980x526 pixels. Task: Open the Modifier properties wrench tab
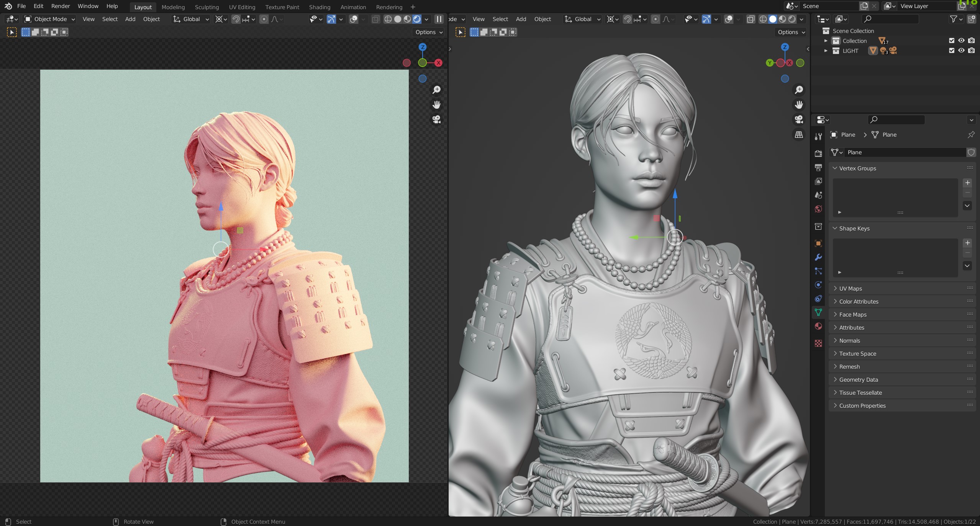click(x=818, y=257)
